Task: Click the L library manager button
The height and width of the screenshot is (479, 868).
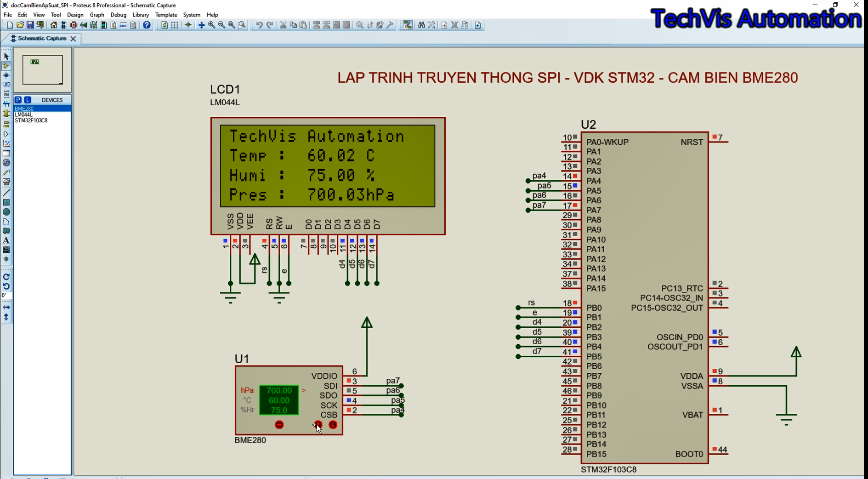Action: coord(28,100)
